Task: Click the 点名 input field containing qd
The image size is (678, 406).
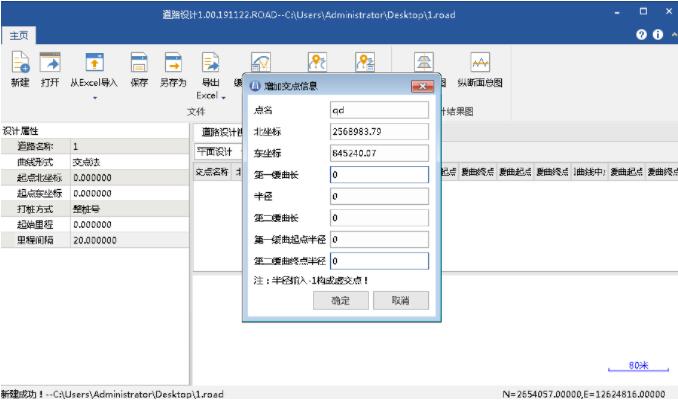Action: point(379,110)
